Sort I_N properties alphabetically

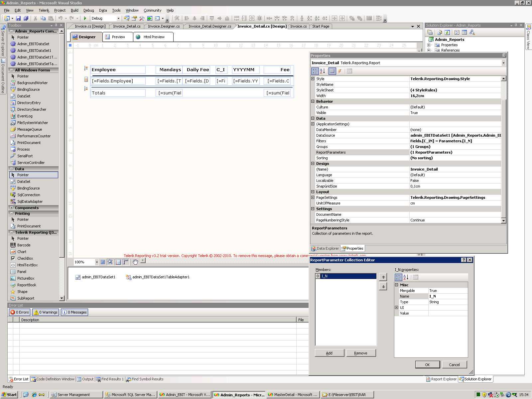tap(406, 277)
